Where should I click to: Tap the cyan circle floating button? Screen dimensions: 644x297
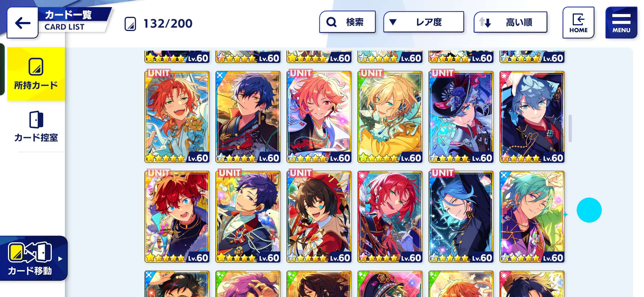[589, 210]
